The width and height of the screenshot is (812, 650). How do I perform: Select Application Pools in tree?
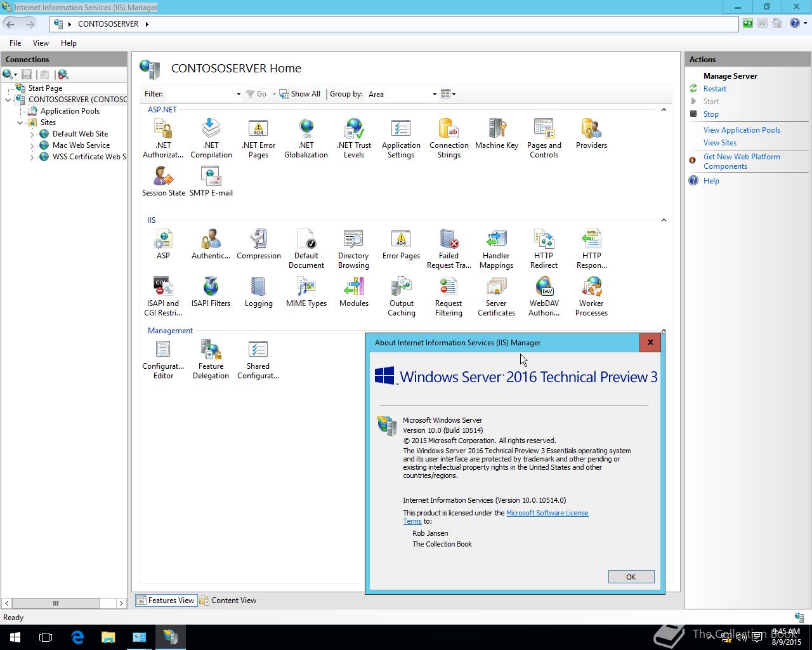(x=70, y=111)
